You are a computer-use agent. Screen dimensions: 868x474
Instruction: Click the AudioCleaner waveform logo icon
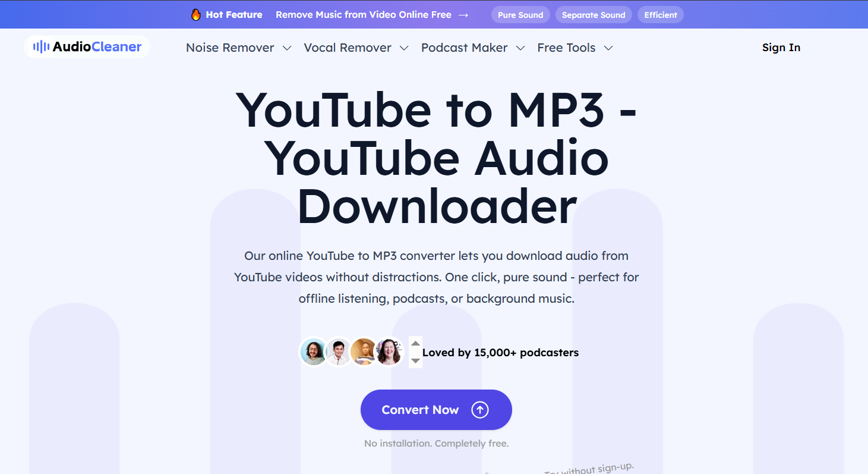(40, 47)
